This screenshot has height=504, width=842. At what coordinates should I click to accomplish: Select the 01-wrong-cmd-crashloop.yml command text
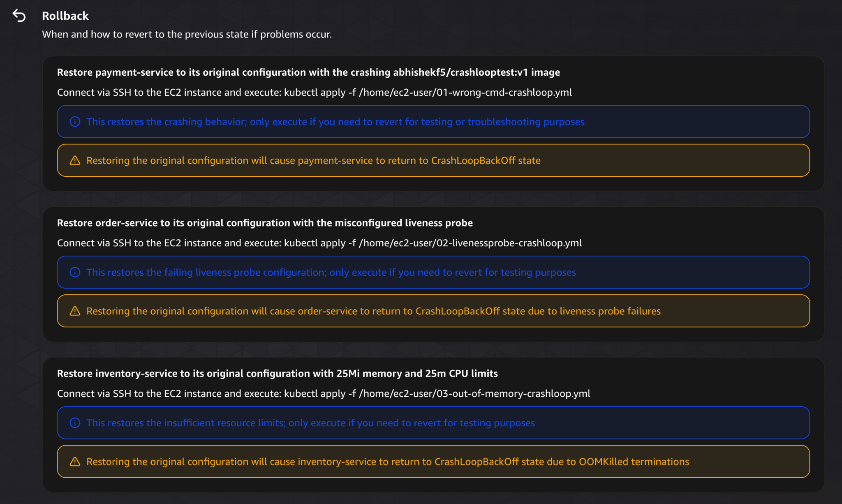click(x=465, y=92)
